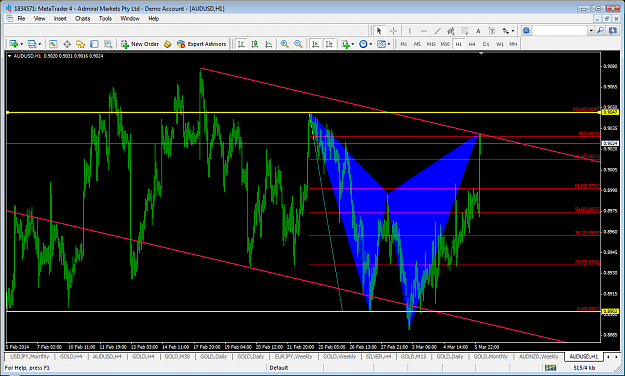Image resolution: width=625 pixels, height=376 pixels.
Task: Open the Strategy Tester icon
Action: pos(108,44)
